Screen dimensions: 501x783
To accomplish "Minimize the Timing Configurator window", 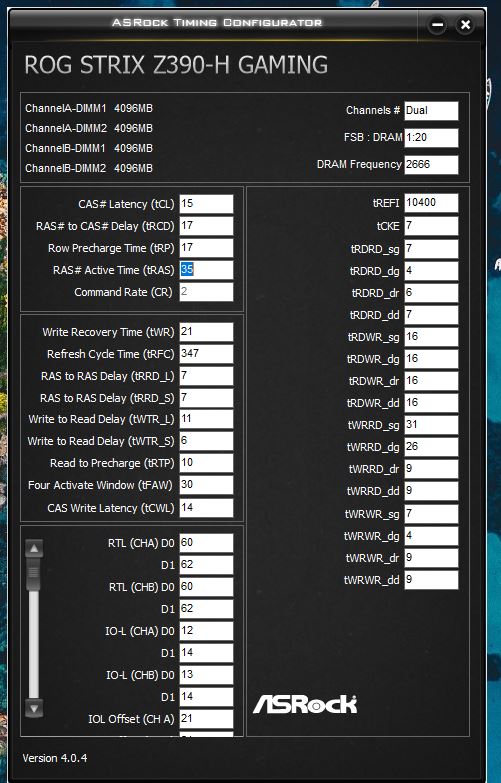I will pos(437,24).
